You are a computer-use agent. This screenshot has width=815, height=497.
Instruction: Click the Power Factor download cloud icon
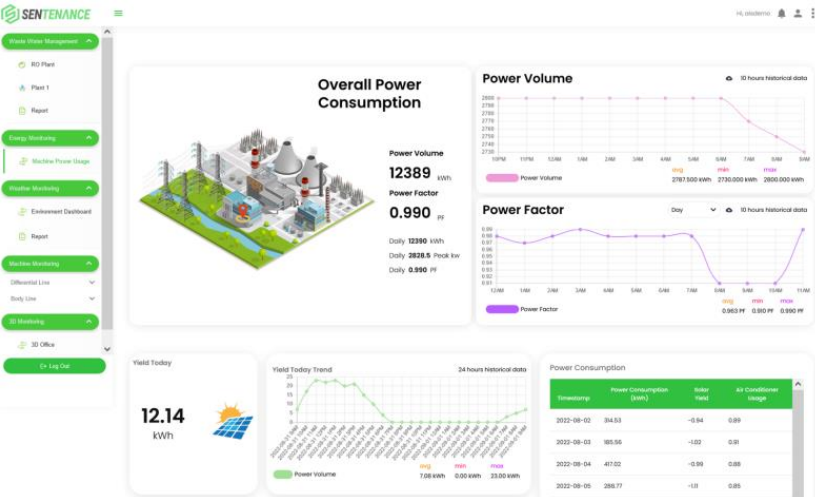point(729,210)
